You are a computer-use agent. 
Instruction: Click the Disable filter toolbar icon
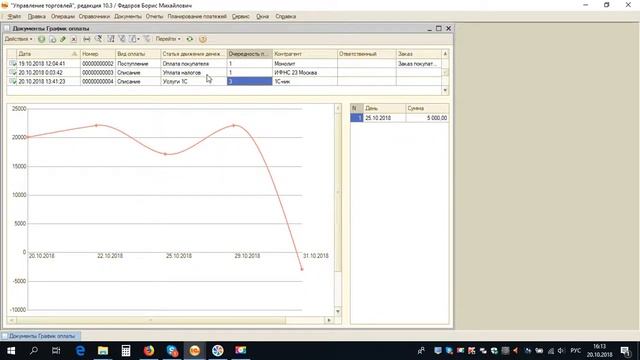[147, 39]
